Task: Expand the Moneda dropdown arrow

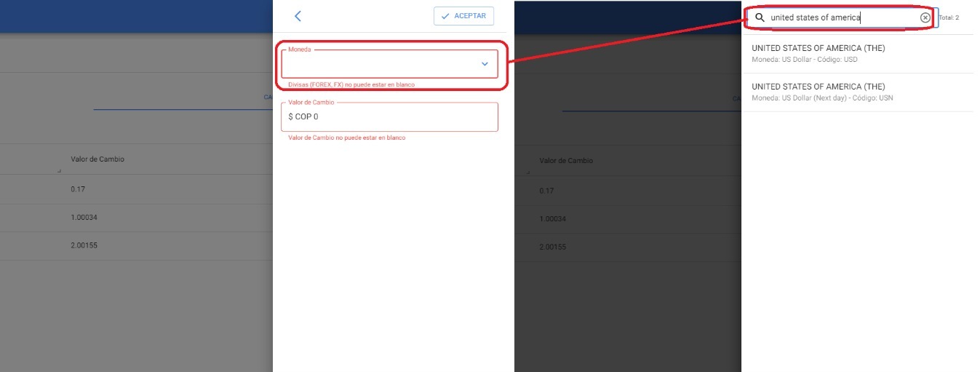Action: click(x=485, y=64)
